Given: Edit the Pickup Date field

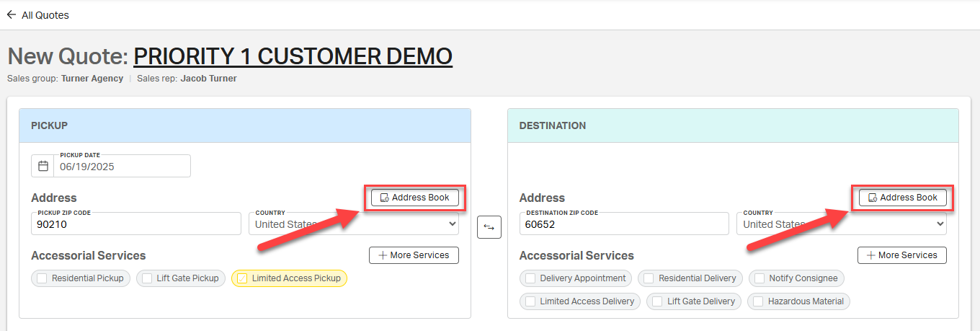Looking at the screenshot, I should 122,166.
